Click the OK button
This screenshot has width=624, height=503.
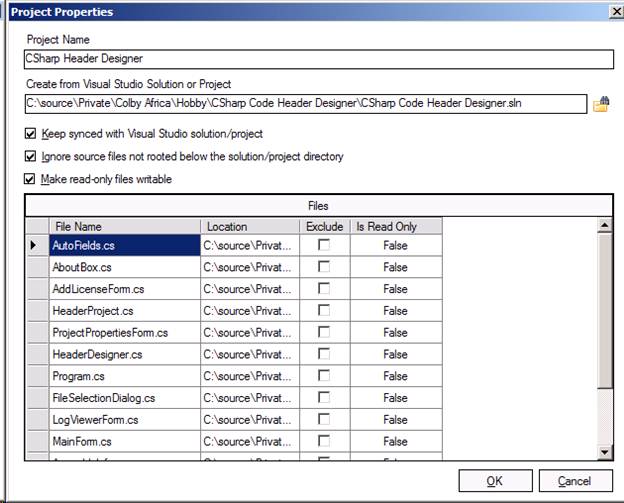click(x=495, y=481)
